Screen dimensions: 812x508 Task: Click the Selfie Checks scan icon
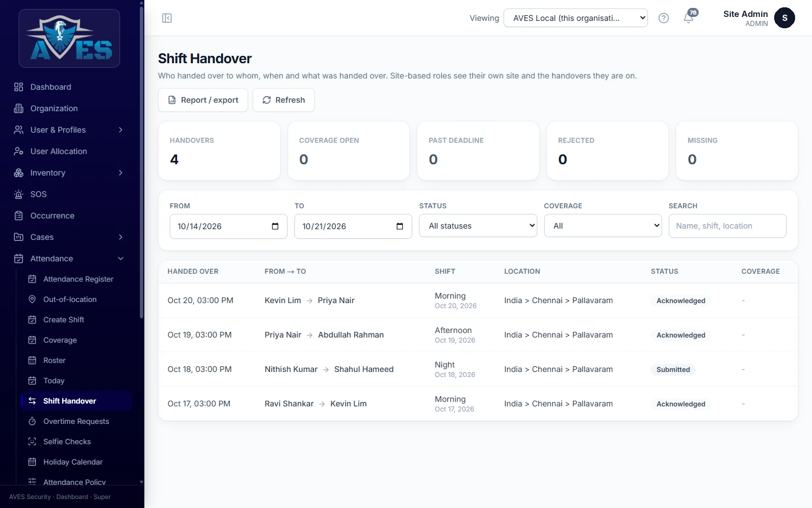click(32, 441)
